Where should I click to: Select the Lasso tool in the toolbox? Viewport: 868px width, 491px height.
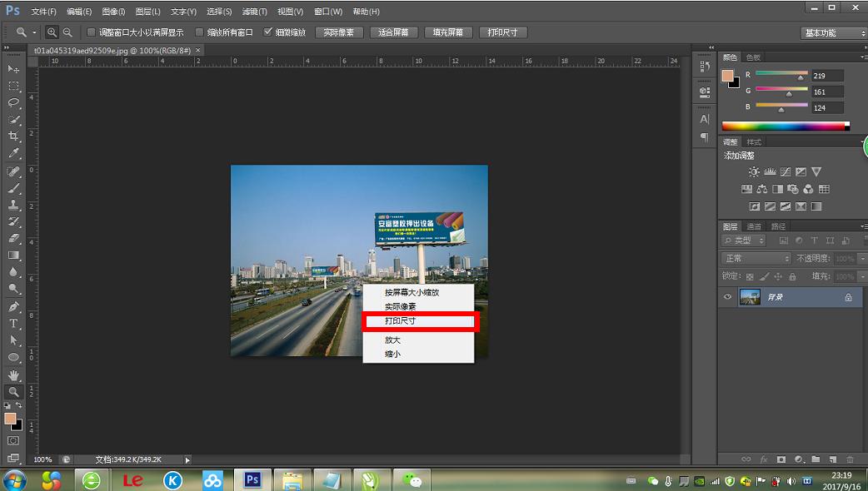click(x=14, y=102)
